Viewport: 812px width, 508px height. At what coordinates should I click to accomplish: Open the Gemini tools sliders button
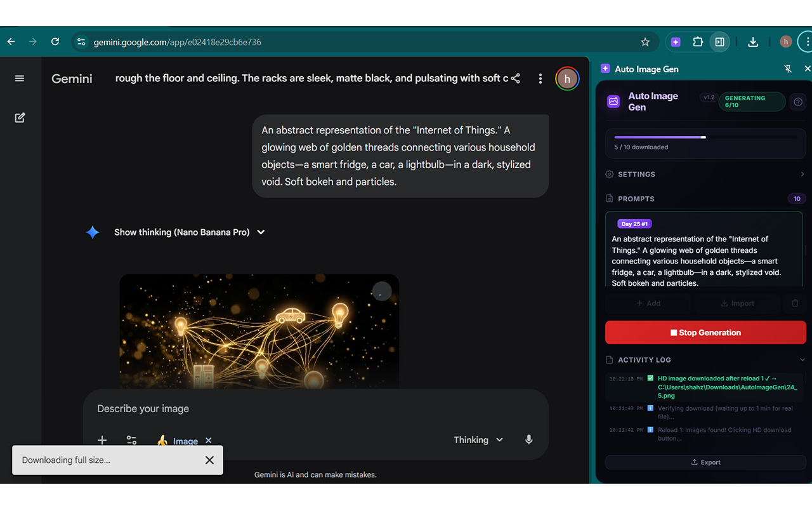[131, 440]
